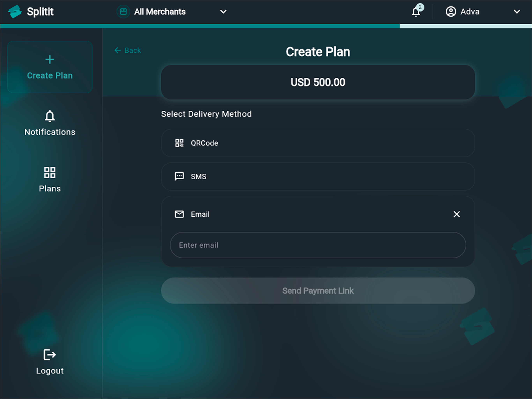Click the notification count badge

pos(420,7)
